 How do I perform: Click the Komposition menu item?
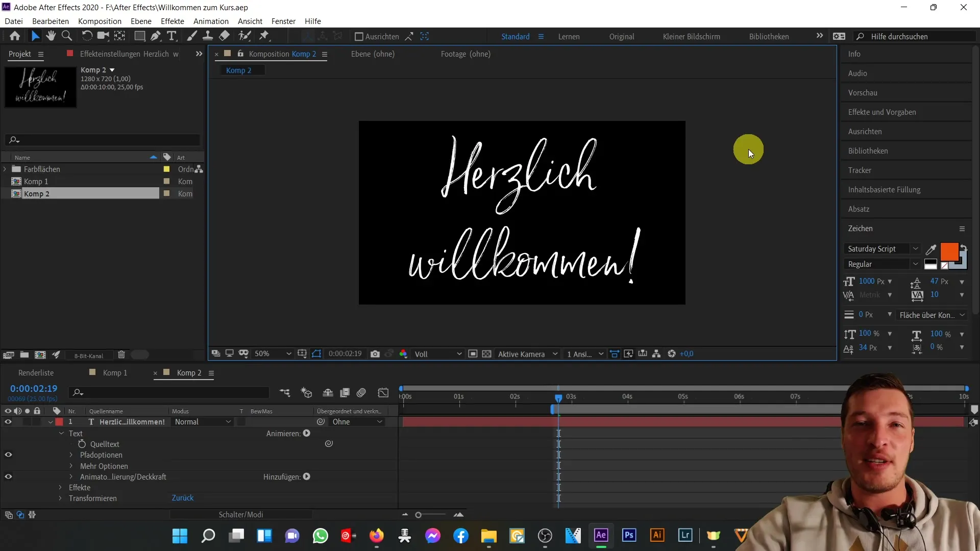(100, 21)
